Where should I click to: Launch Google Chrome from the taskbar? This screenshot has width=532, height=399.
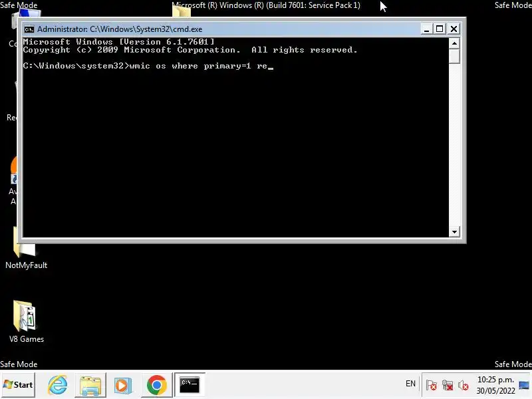tap(156, 385)
